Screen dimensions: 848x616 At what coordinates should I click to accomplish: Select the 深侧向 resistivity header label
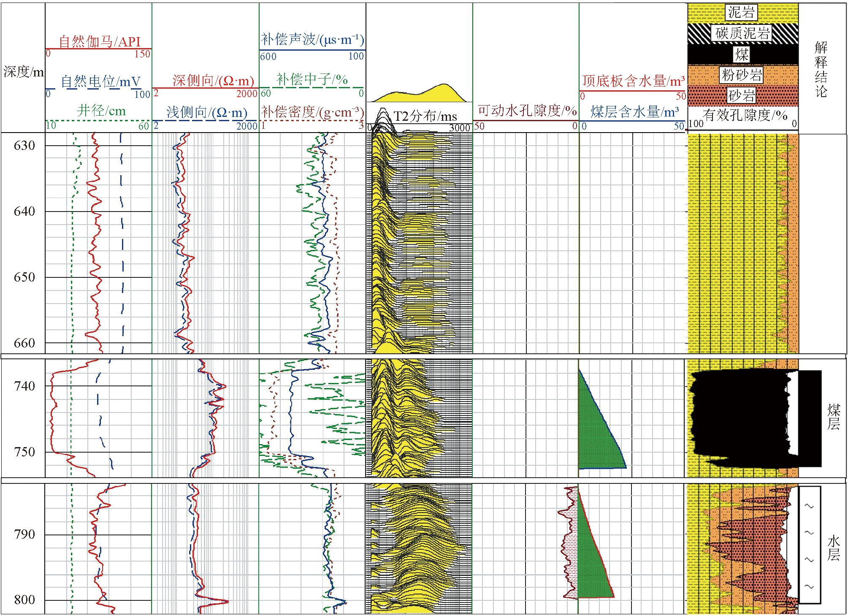[x=213, y=80]
